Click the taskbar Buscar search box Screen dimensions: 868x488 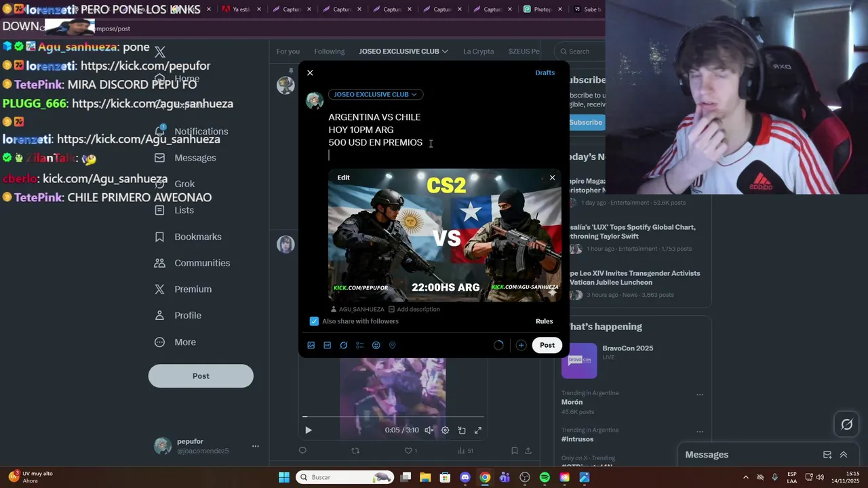click(345, 477)
